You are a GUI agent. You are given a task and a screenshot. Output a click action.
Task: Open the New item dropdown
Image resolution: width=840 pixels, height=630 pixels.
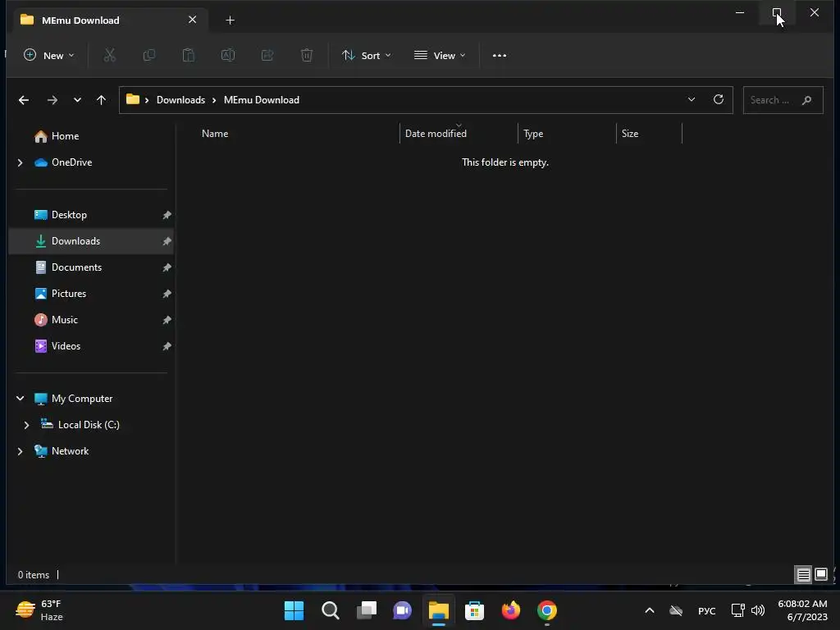[x=48, y=55]
